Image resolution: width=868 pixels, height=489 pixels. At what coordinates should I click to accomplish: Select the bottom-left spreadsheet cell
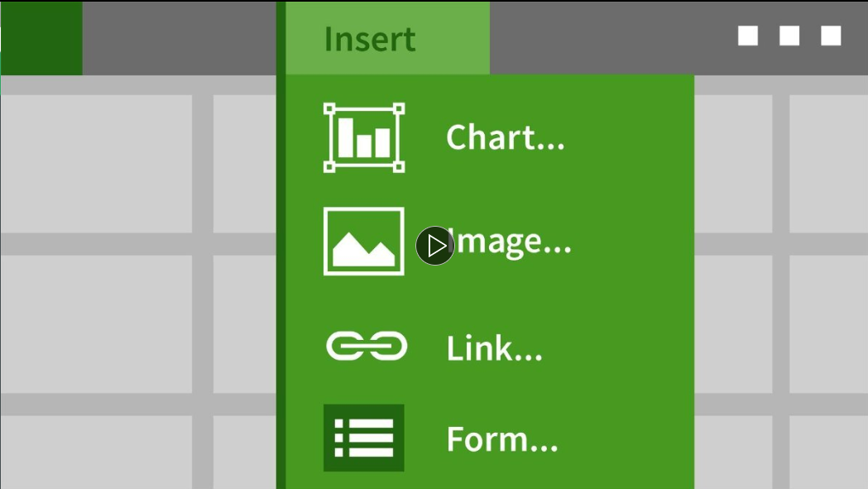click(96, 452)
